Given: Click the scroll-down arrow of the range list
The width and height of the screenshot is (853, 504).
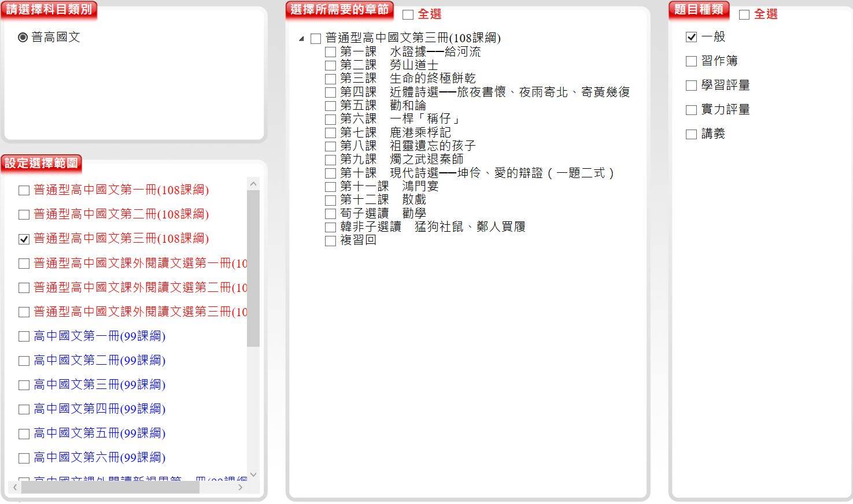Looking at the screenshot, I should [253, 475].
